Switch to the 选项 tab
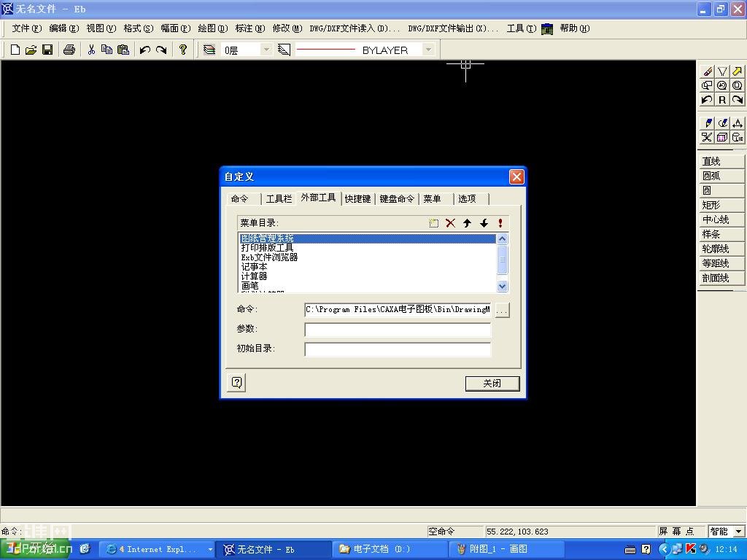747x560 pixels. coord(468,198)
